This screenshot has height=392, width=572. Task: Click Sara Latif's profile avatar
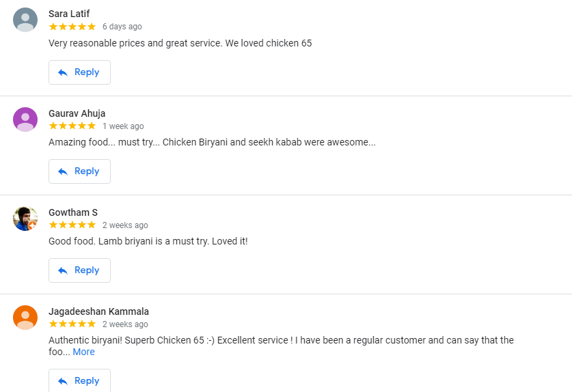[25, 20]
